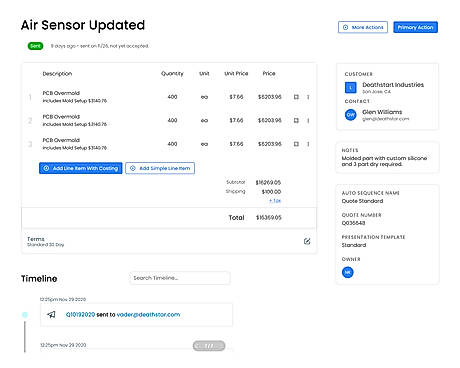Click the Standard presentation template value

click(354, 245)
